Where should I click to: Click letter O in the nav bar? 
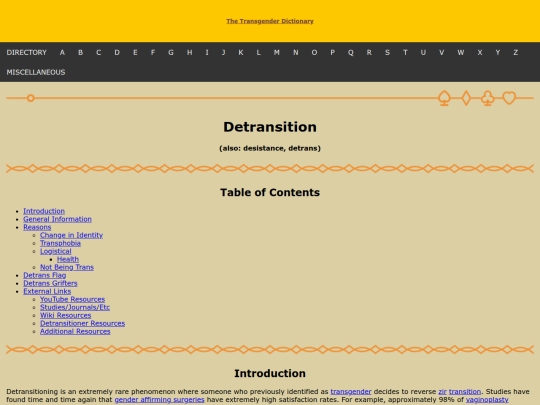314,52
